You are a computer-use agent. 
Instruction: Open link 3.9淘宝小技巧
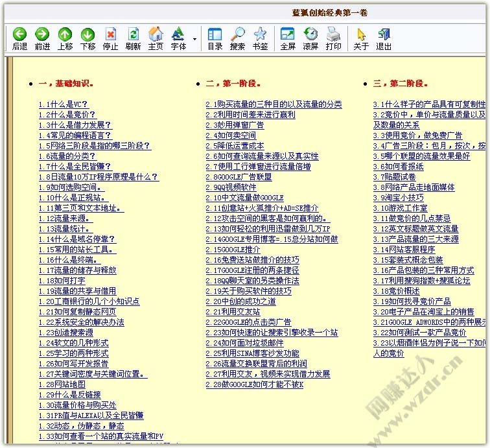398,198
